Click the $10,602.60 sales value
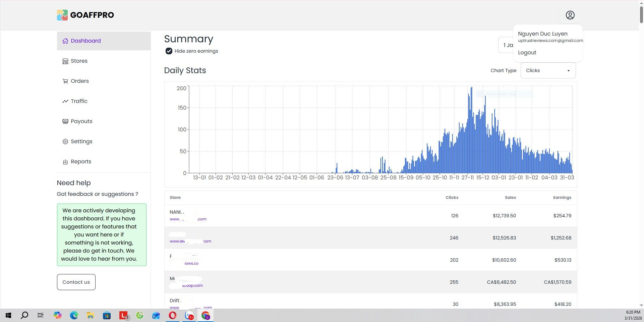The width and height of the screenshot is (644, 322). point(504,260)
